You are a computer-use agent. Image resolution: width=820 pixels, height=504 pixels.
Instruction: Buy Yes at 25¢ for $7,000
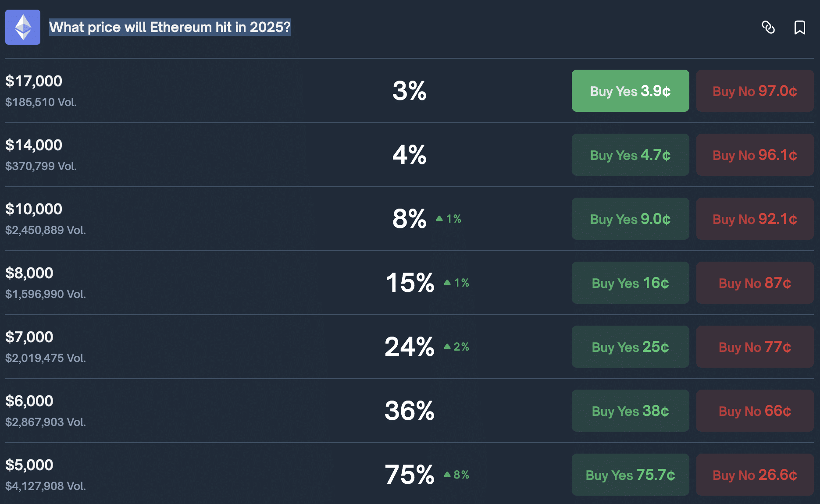click(630, 347)
